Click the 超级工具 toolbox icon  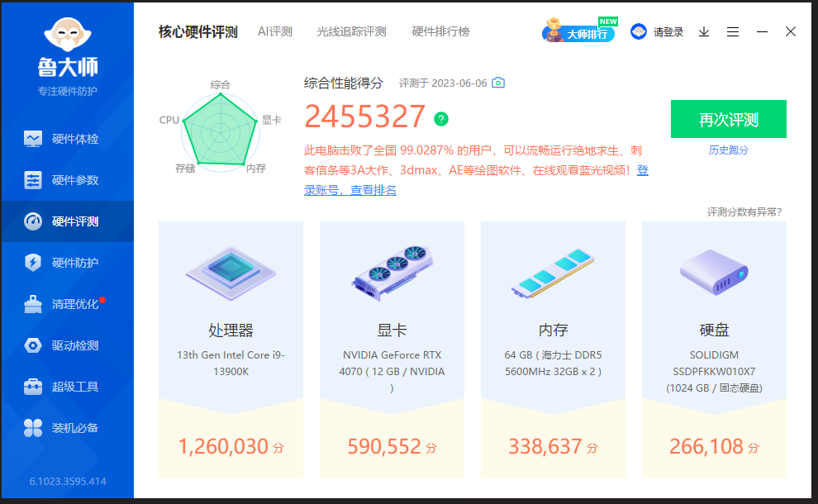(33, 386)
